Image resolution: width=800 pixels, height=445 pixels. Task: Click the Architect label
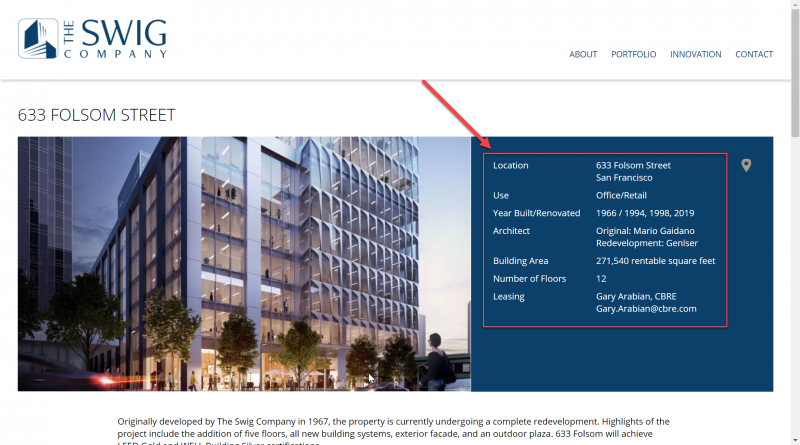(x=511, y=231)
